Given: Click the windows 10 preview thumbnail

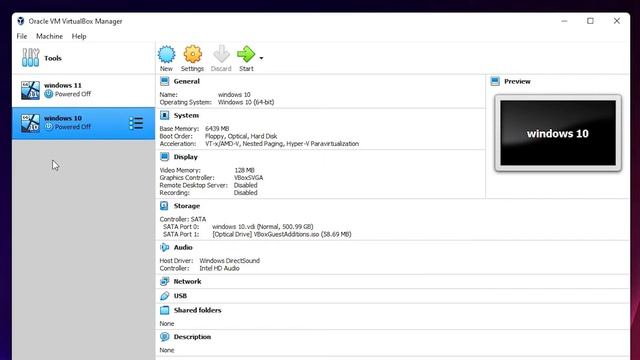Looking at the screenshot, I should pyautogui.click(x=558, y=133).
